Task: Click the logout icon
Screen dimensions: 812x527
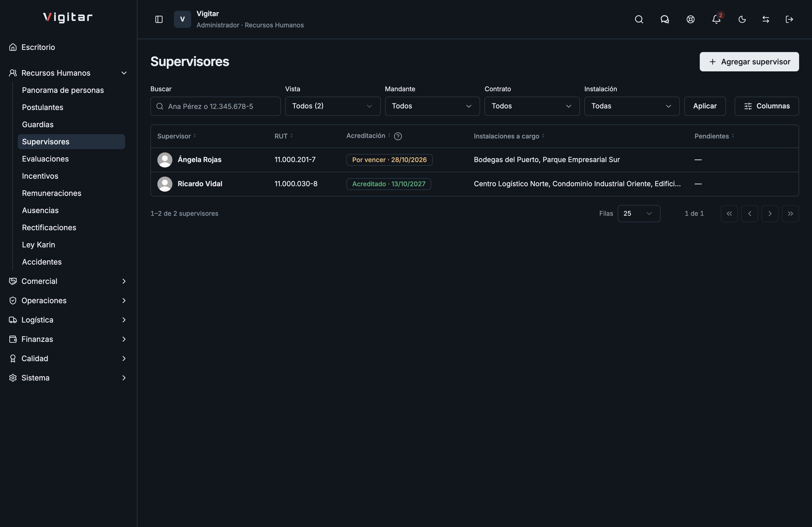Action: (789, 19)
